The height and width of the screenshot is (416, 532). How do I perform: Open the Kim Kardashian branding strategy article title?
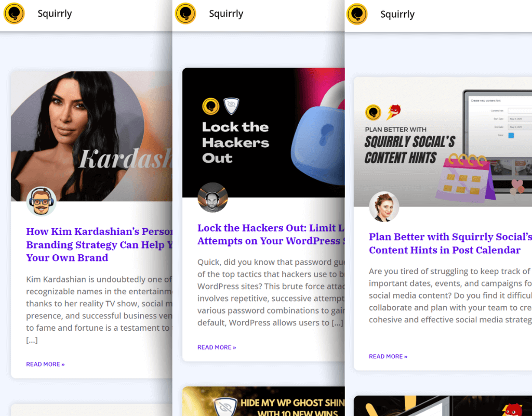[x=99, y=244]
